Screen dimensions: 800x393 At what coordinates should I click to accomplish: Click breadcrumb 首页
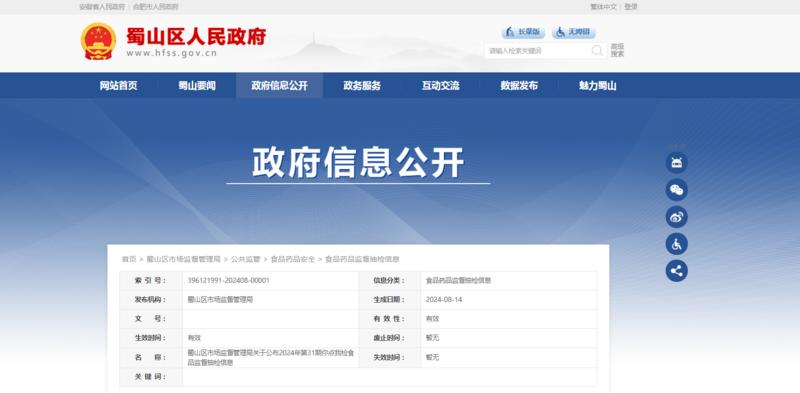click(129, 259)
